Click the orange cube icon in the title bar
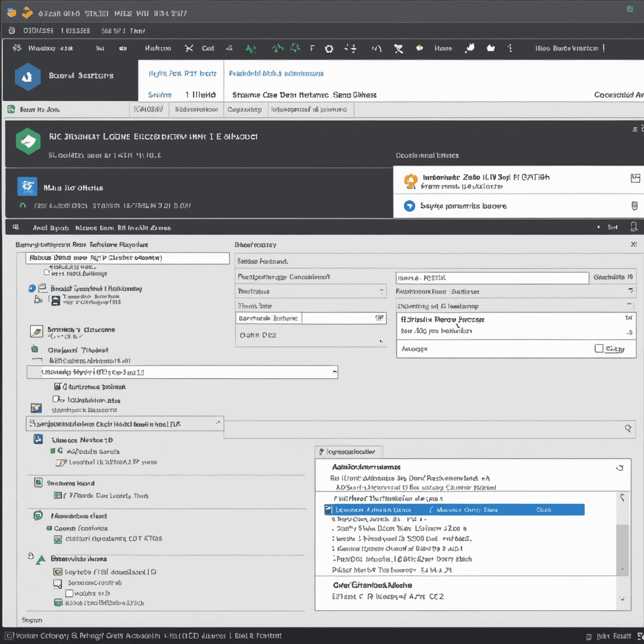Screen dimensions: 644x644 coord(12,13)
